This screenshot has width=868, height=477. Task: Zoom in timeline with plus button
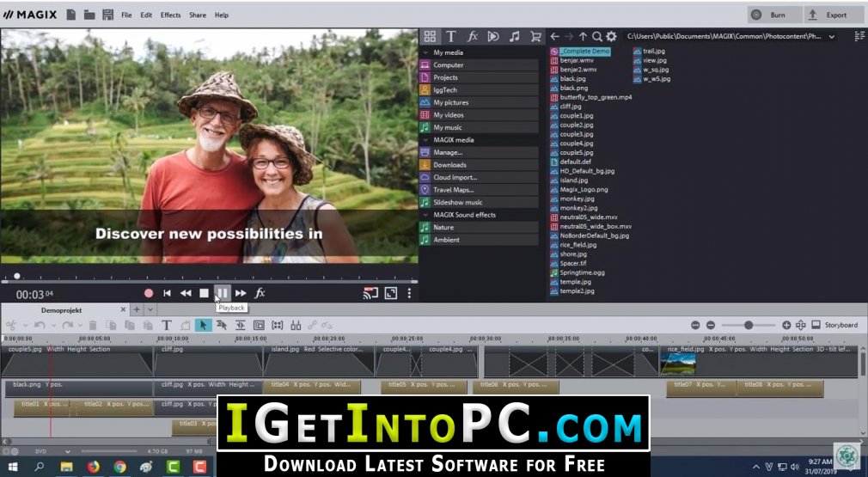[x=786, y=326]
